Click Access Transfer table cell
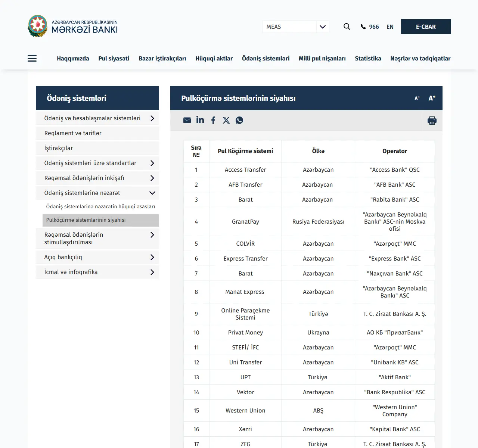This screenshot has height=448, width=478. [245, 170]
